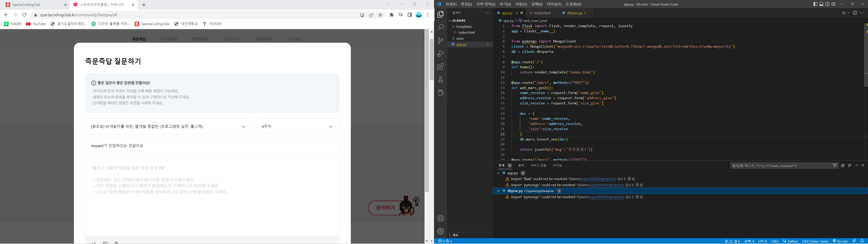This screenshot has width=868, height=244.
Task: Run the Python file with the play icon
Action: [844, 13]
